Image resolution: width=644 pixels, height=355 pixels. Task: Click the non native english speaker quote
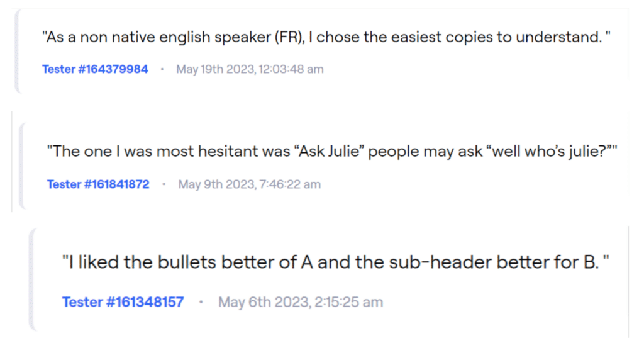pos(326,37)
